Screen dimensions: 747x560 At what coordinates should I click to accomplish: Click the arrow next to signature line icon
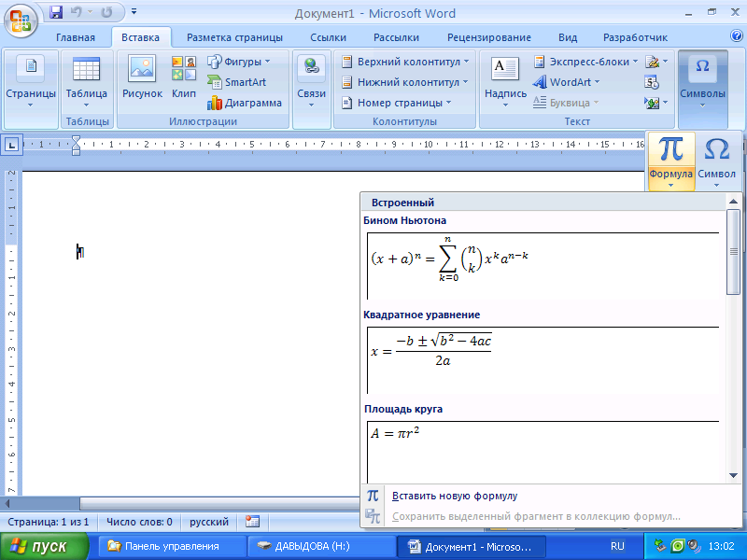point(665,62)
